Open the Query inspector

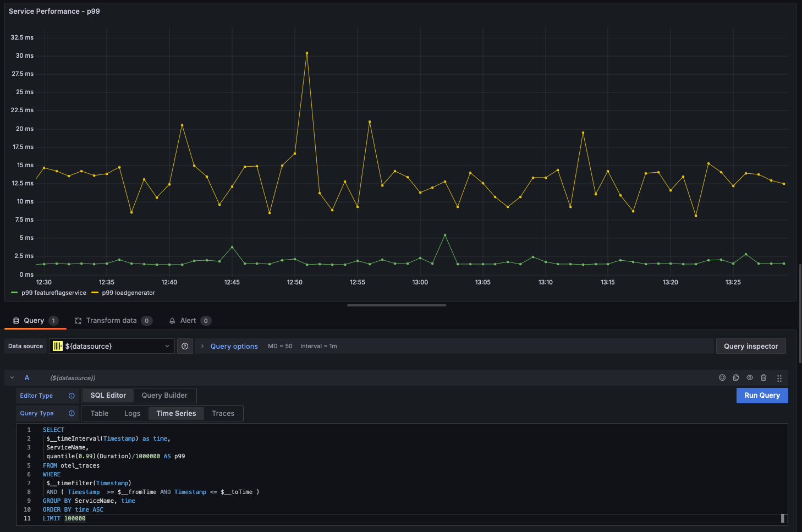(x=750, y=346)
